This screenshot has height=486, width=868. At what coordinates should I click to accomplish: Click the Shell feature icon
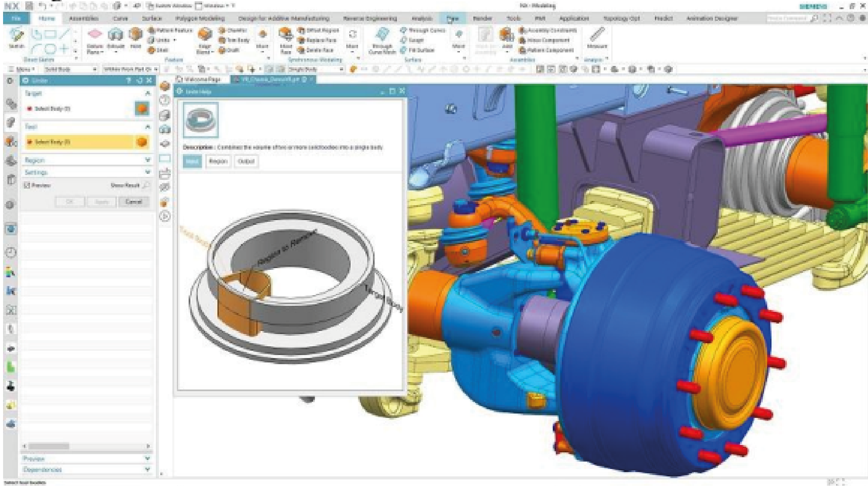(152, 50)
